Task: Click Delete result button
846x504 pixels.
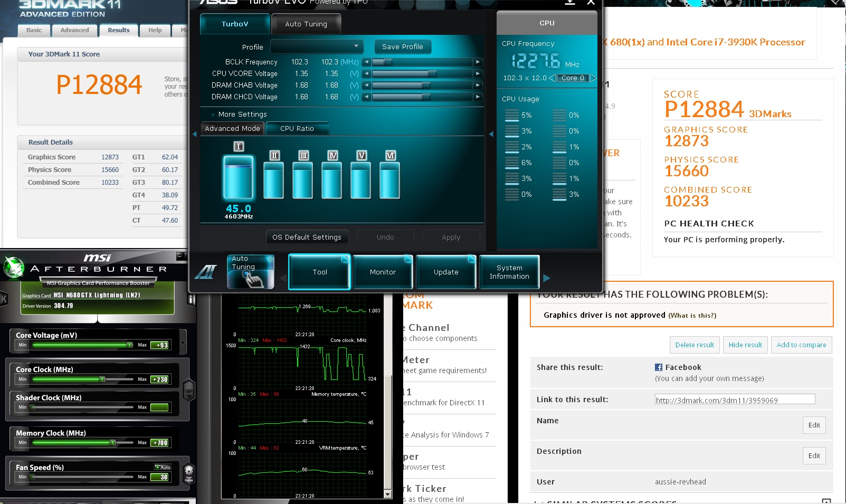Action: (695, 345)
